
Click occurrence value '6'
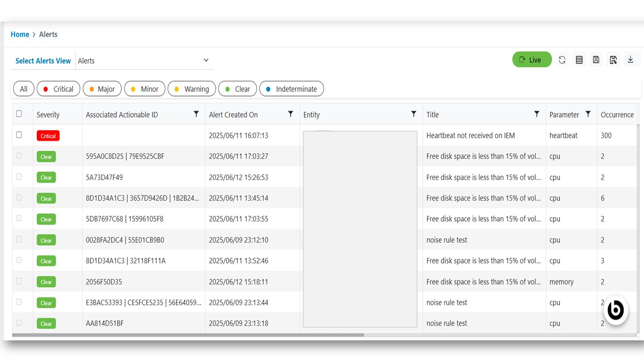pyautogui.click(x=603, y=199)
